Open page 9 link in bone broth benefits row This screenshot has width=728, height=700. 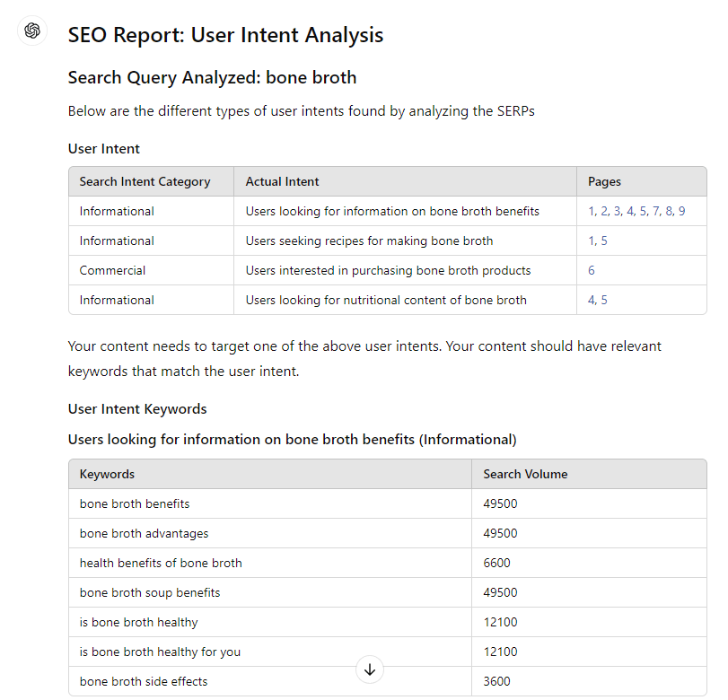click(681, 211)
